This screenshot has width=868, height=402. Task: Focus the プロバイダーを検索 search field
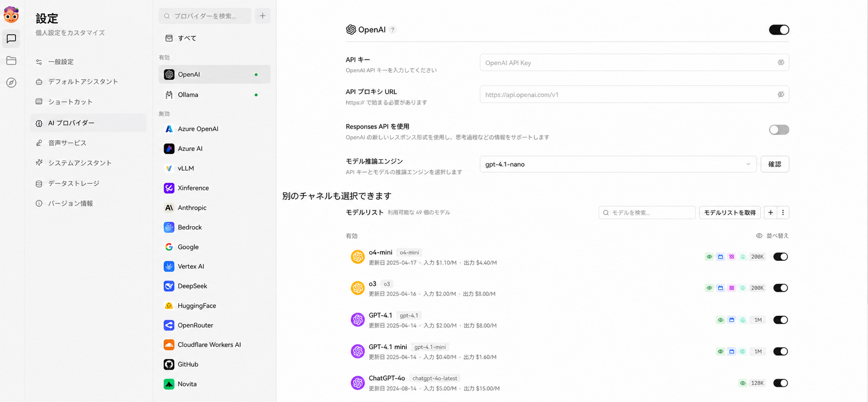(x=205, y=16)
